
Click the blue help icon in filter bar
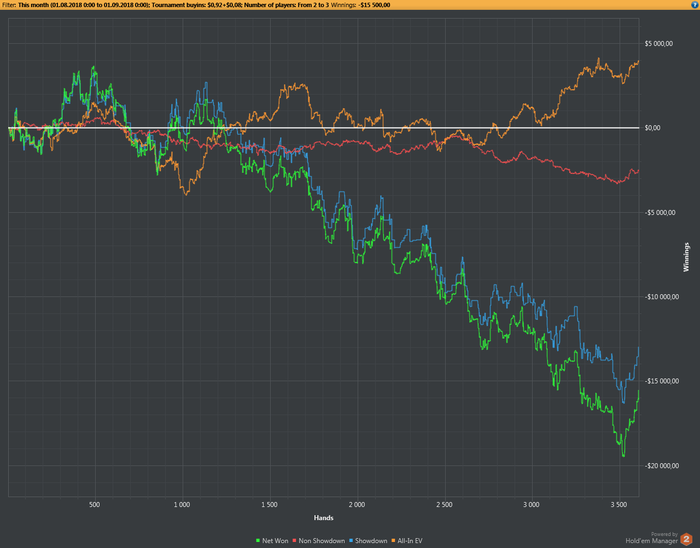[x=695, y=5]
